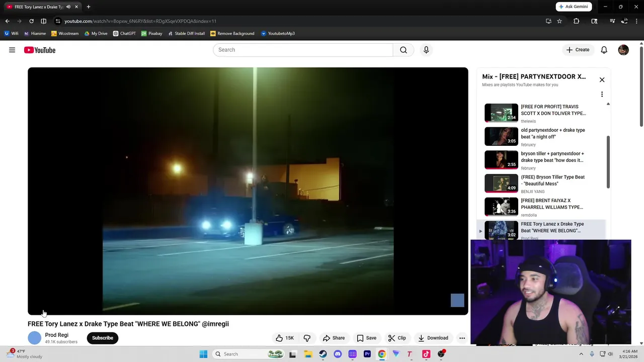Open the Stable Diff Install bookmark
The image size is (644, 362).
[186, 34]
